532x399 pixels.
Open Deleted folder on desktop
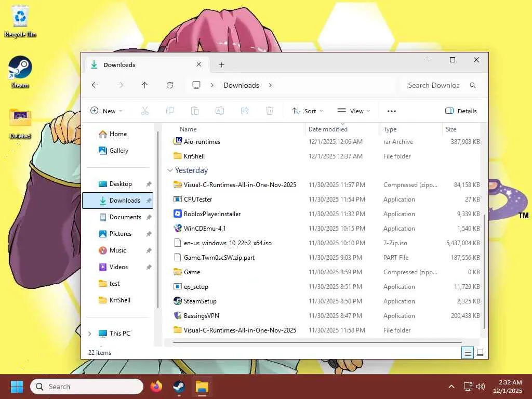(x=20, y=124)
